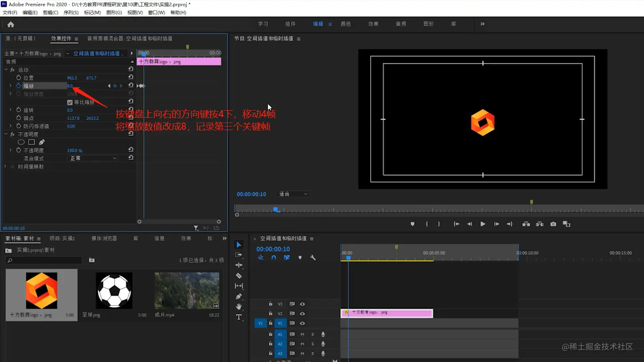Click the project search field
Image resolution: width=644 pixels, height=362 pixels.
pyautogui.click(x=44, y=260)
